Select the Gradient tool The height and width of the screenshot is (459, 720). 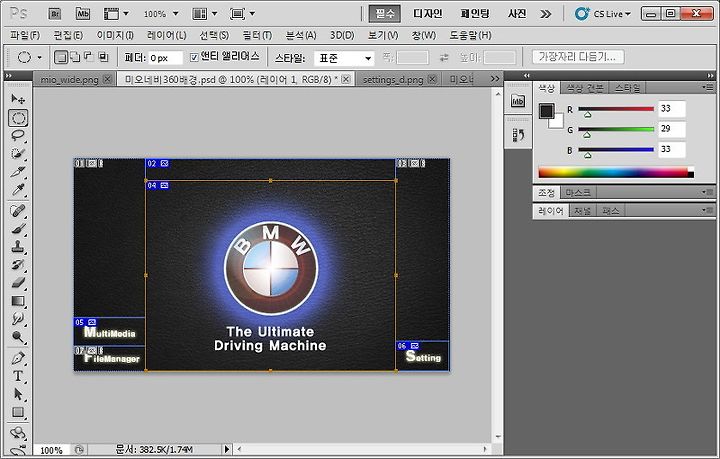(18, 301)
